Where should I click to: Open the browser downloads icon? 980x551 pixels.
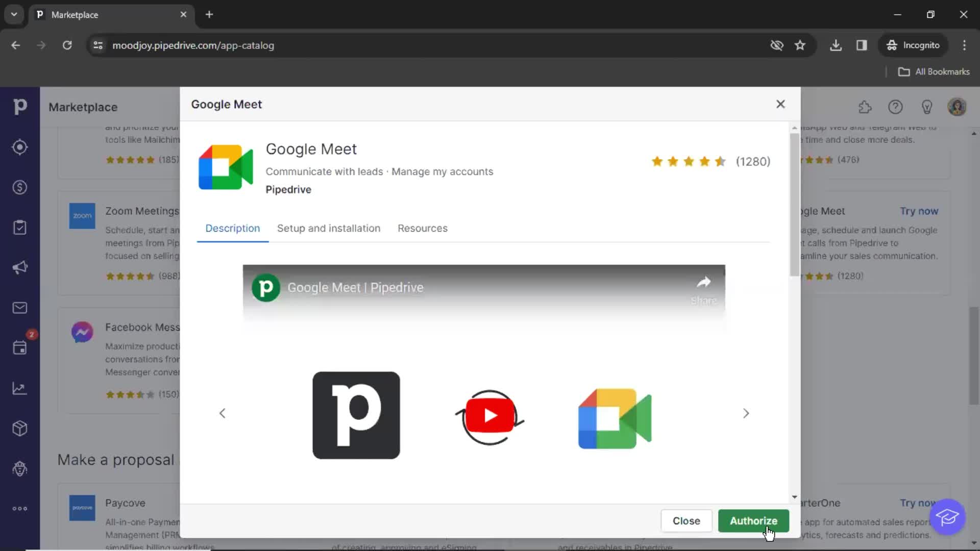(836, 45)
